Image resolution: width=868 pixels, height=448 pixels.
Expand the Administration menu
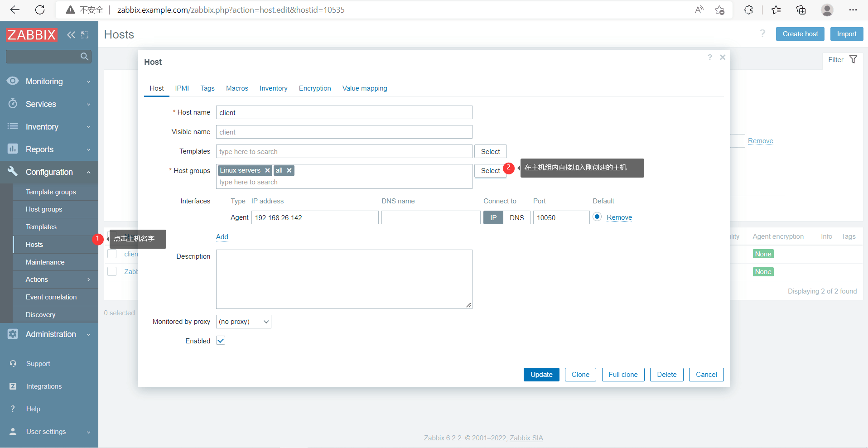point(88,334)
